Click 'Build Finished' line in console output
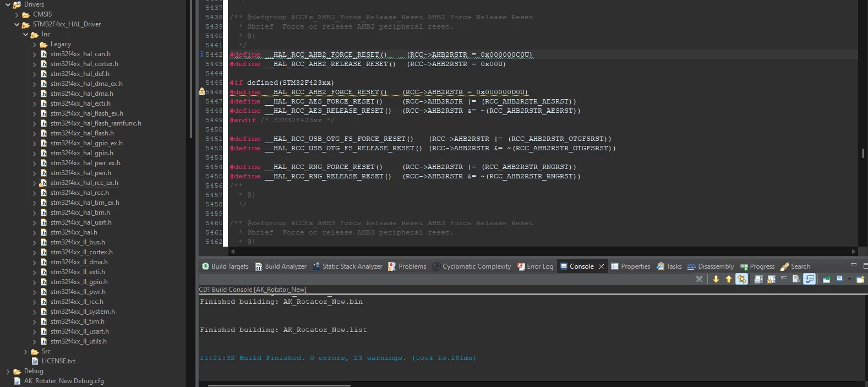Screen dimensions: 868x387 coord(337,358)
